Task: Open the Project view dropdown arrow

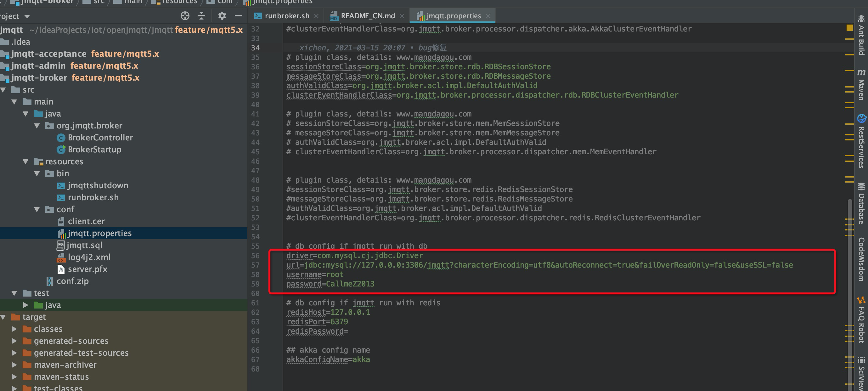Action: pos(27,16)
